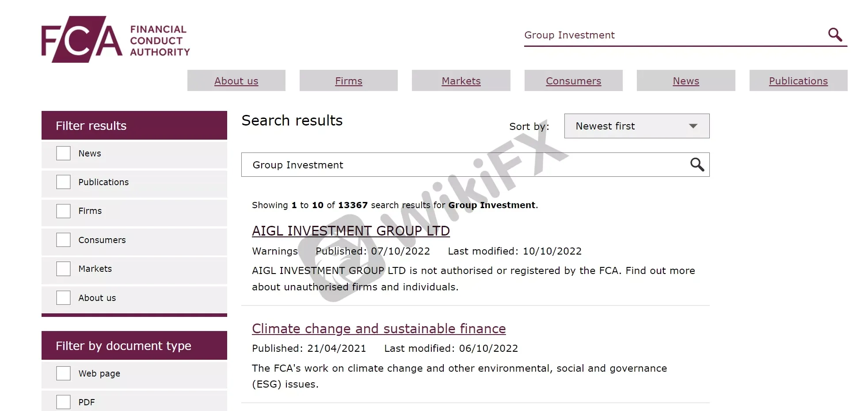The height and width of the screenshot is (411, 868).
Task: Click the Filter by document type heading
Action: [x=134, y=346]
